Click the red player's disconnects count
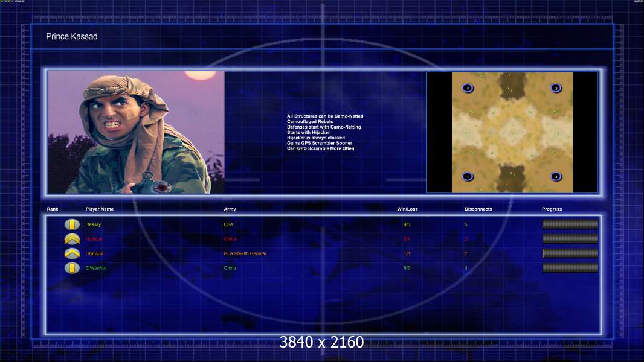644x362 pixels. [466, 239]
